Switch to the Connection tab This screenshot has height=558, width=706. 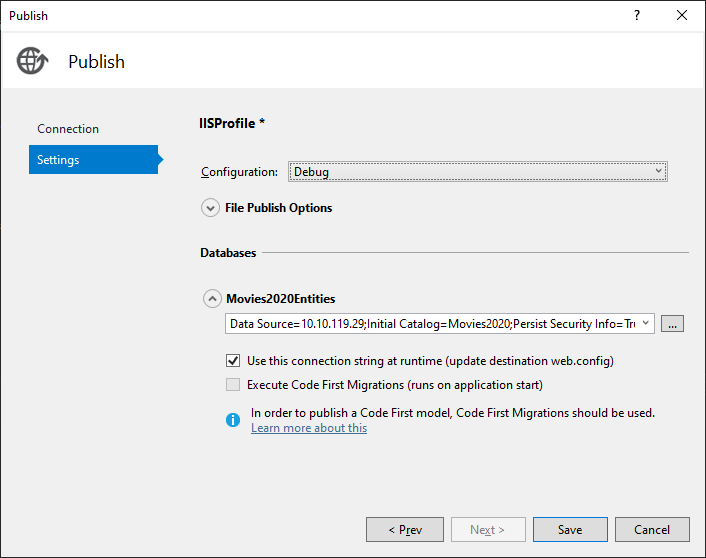tap(68, 129)
